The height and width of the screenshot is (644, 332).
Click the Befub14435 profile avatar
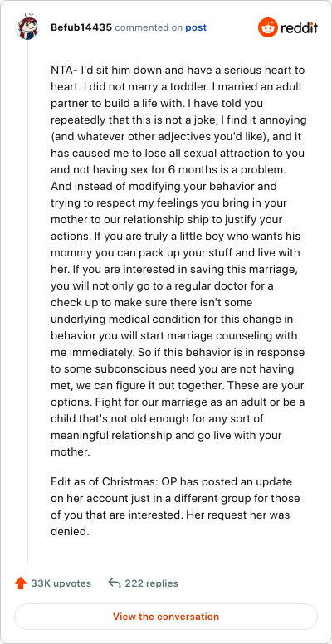(x=27, y=28)
